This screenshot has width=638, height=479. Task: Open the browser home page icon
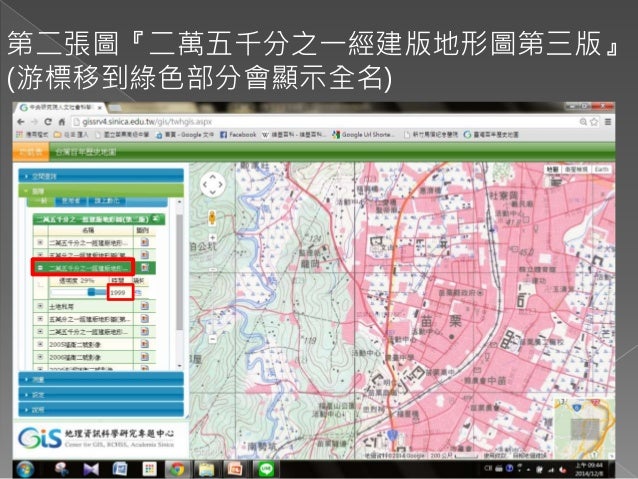(x=62, y=122)
